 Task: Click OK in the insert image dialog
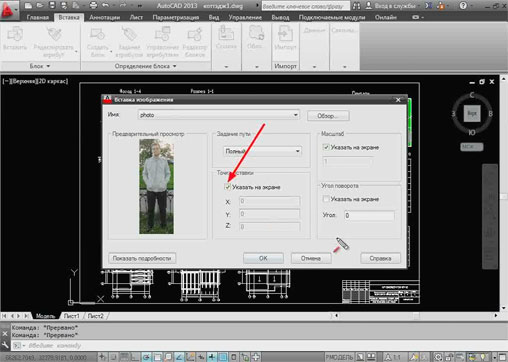[x=263, y=258]
